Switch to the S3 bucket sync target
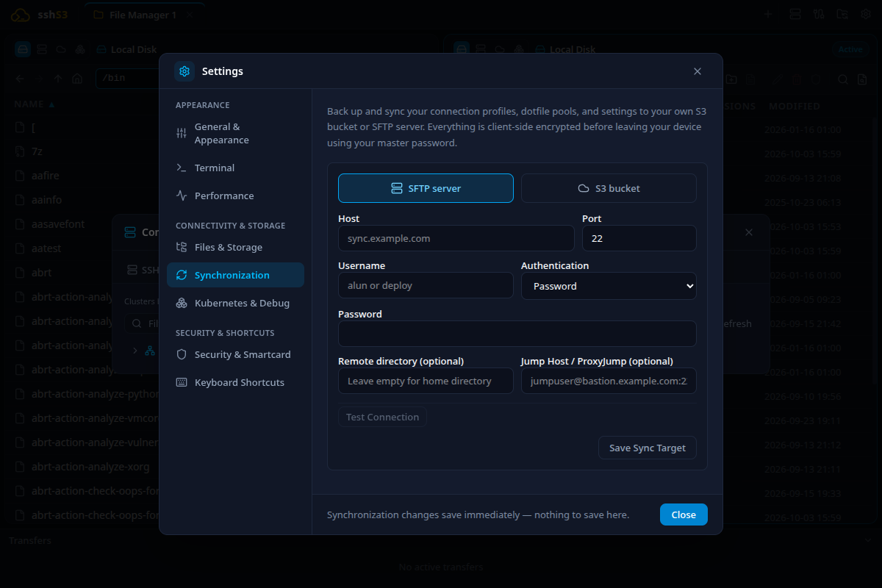Viewport: 882px width, 588px height. tap(609, 188)
